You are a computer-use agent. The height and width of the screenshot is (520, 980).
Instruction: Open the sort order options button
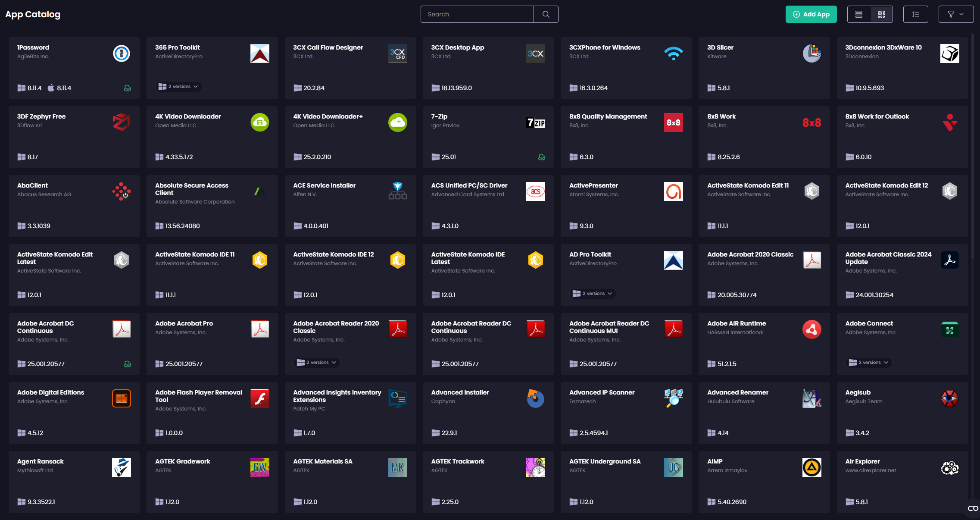tap(915, 14)
